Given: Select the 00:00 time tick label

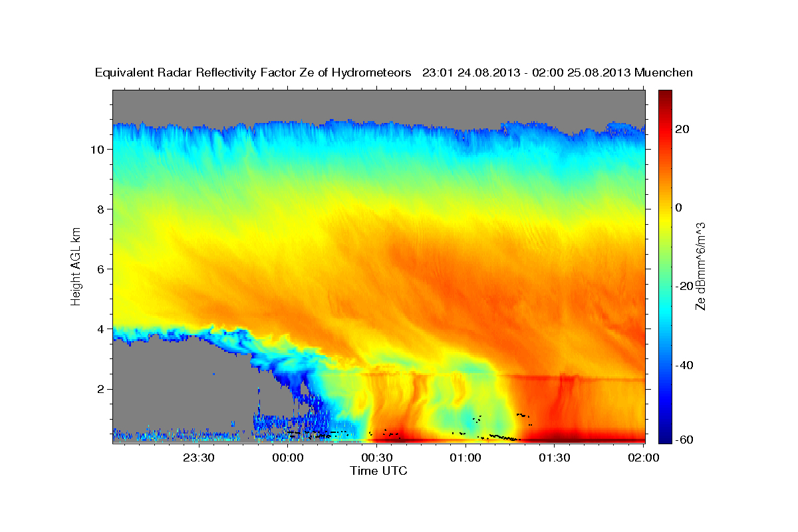Looking at the screenshot, I should 288,458.
